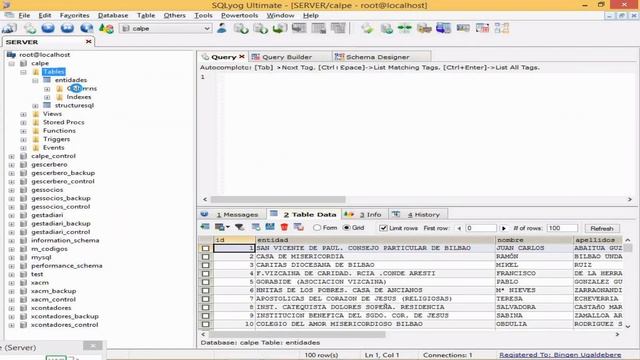The width and height of the screenshot is (640, 360).
Task: Expand the gescerbero database node
Action: coord(11,165)
